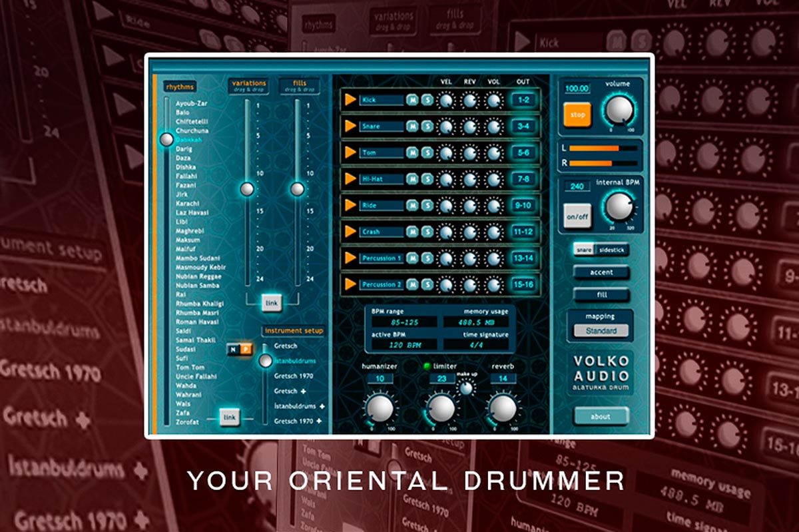This screenshot has width=799, height=532.
Task: Play the Percussion 1 preview arrow
Action: coord(350,258)
